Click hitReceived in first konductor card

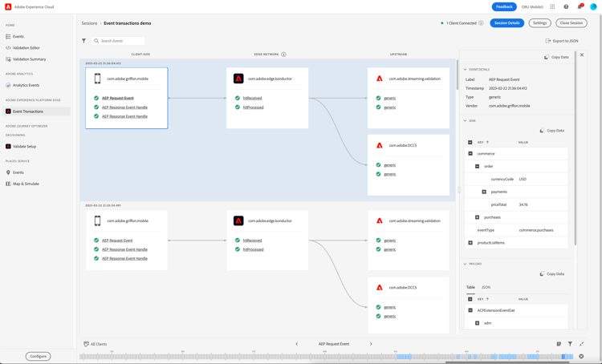(x=252, y=98)
